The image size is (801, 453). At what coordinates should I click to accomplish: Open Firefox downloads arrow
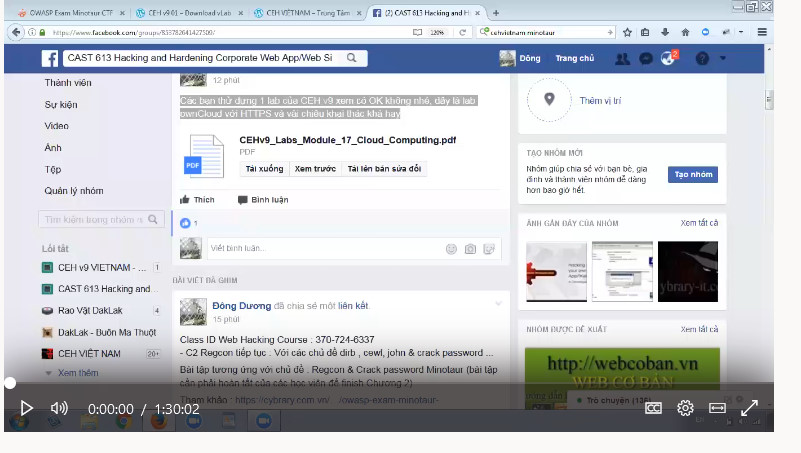coord(665,32)
